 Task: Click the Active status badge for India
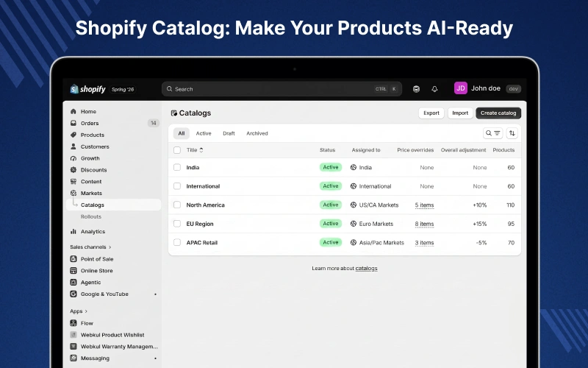click(x=331, y=167)
